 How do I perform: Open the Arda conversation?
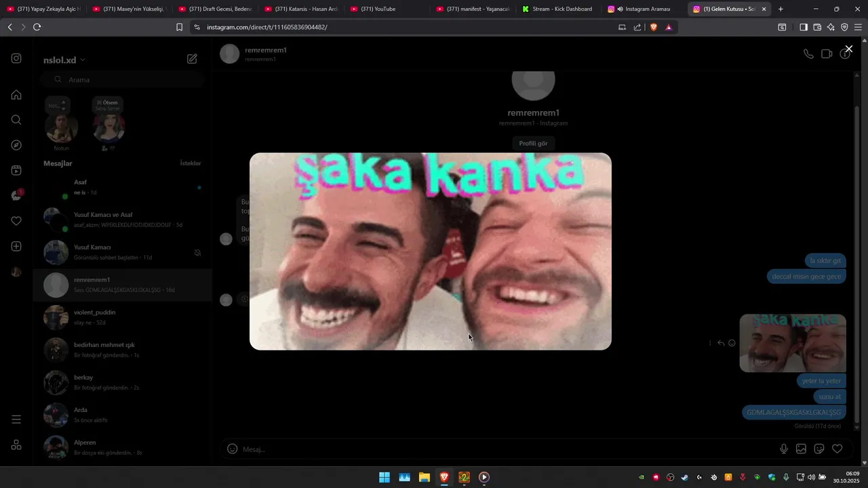[x=122, y=415]
